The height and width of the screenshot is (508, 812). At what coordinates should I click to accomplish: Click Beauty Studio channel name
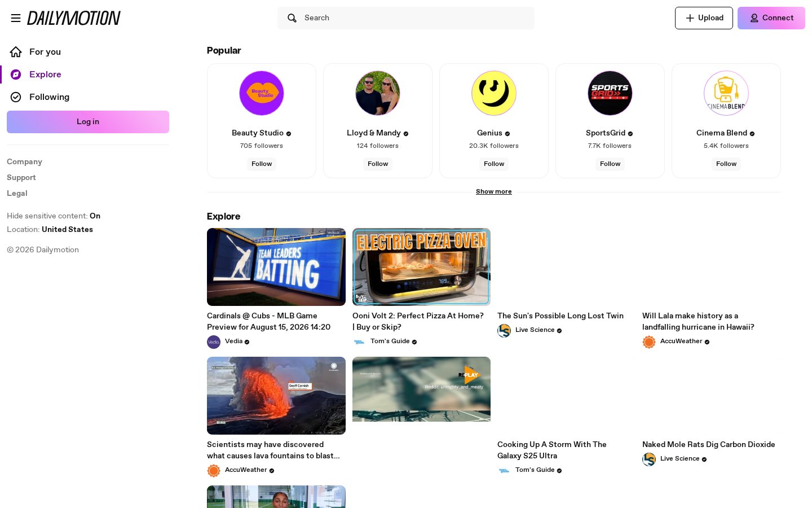(258, 133)
